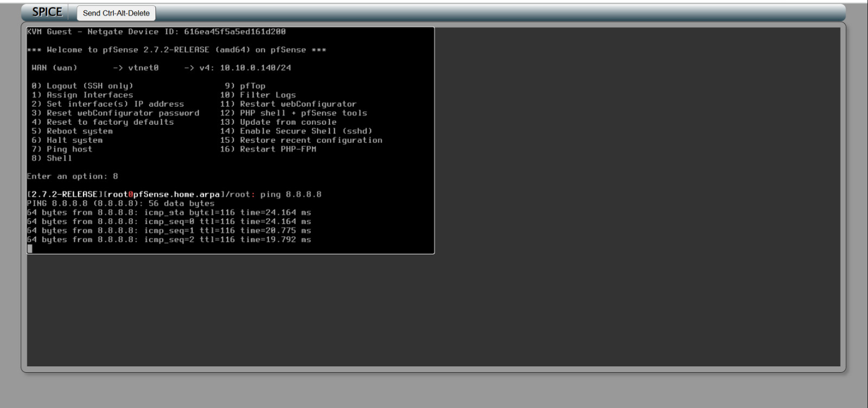The height and width of the screenshot is (408, 868).
Task: Point at the Halt system option
Action: pyautogui.click(x=74, y=140)
